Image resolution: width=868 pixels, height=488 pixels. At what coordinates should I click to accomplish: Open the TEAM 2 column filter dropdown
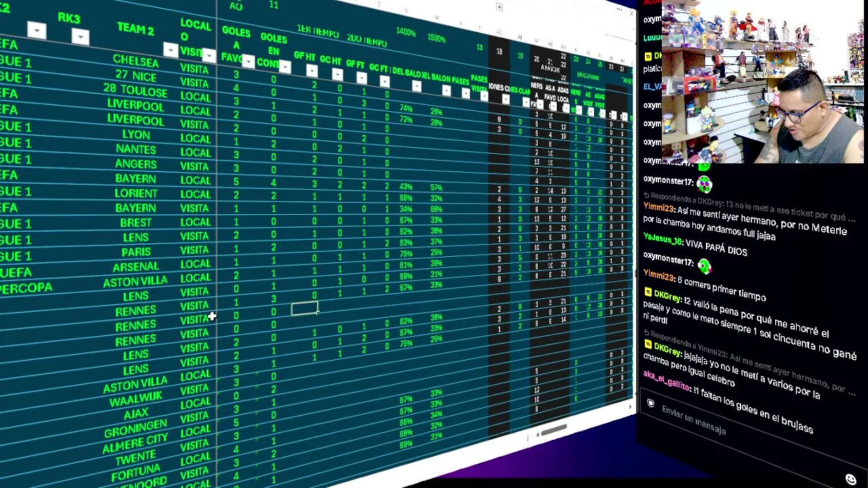point(170,50)
